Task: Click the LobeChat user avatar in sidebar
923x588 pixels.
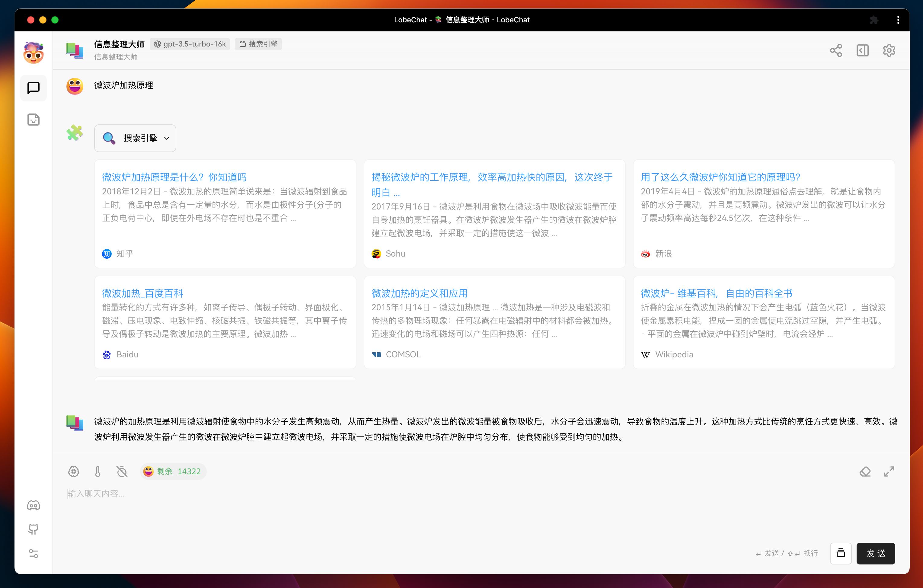Action: coord(33,53)
